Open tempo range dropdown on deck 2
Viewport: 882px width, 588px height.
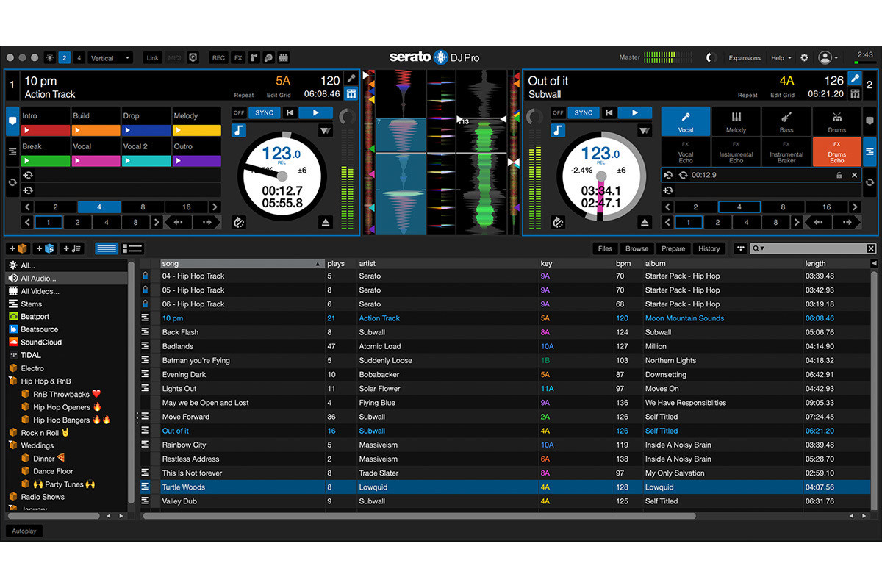(x=645, y=131)
